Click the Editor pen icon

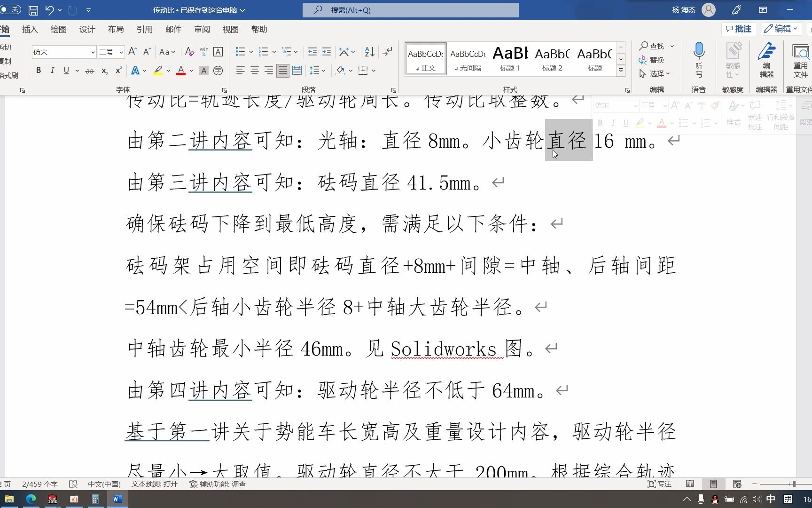click(x=766, y=60)
